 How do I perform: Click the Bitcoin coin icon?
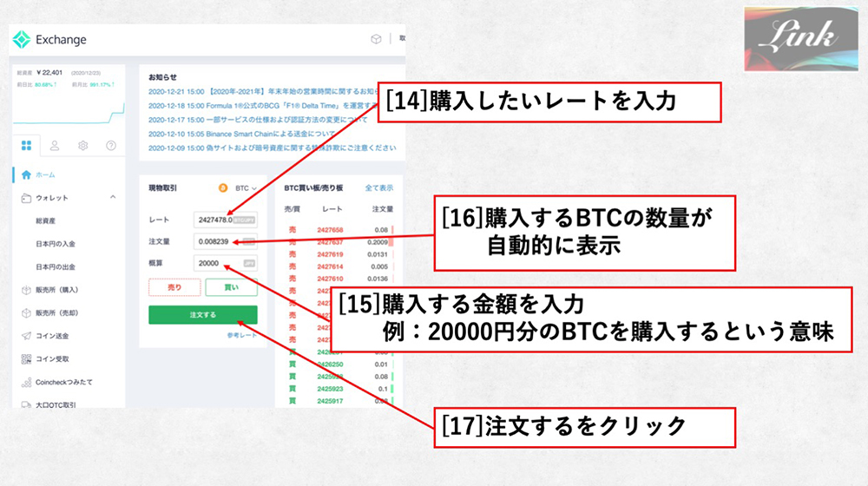pos(222,188)
